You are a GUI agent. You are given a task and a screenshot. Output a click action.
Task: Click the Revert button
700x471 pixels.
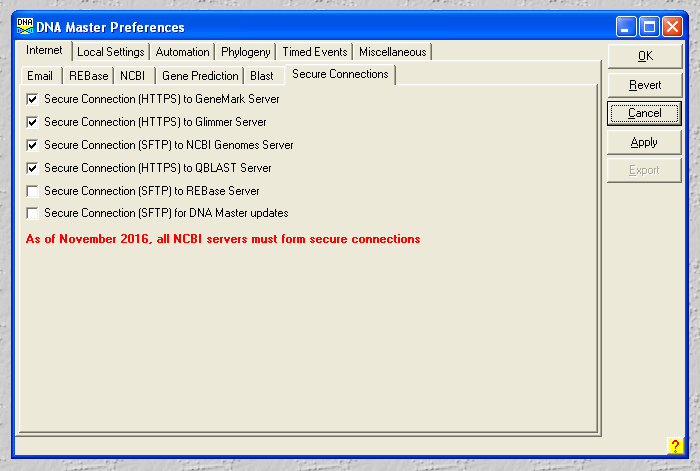645,85
